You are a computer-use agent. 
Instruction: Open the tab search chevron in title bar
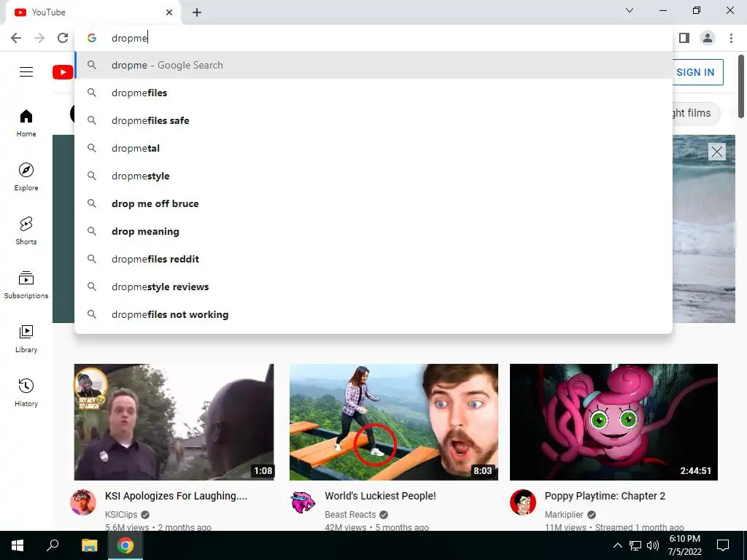pyautogui.click(x=630, y=10)
